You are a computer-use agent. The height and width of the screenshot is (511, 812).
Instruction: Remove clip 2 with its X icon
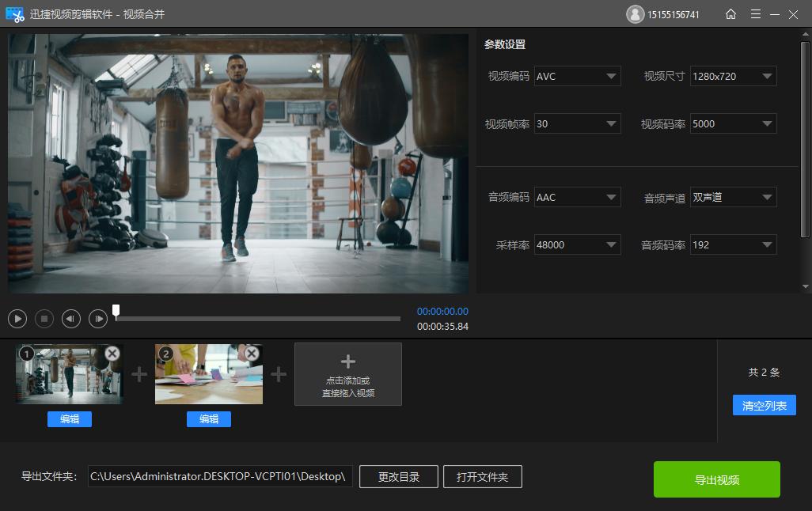252,354
